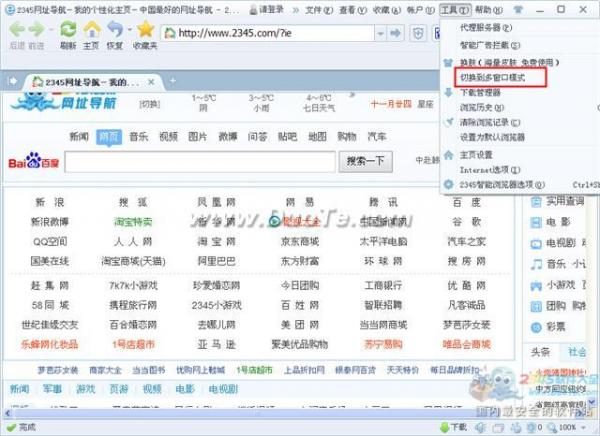Click the green 下载 icon in the status bar
Viewport: 600px width, 436px height.
click(444, 427)
